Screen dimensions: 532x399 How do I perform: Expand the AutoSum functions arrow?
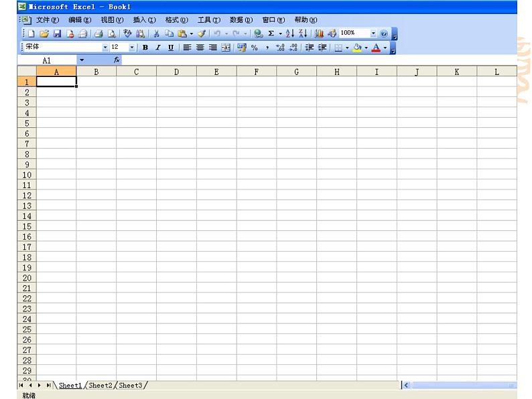280,33
